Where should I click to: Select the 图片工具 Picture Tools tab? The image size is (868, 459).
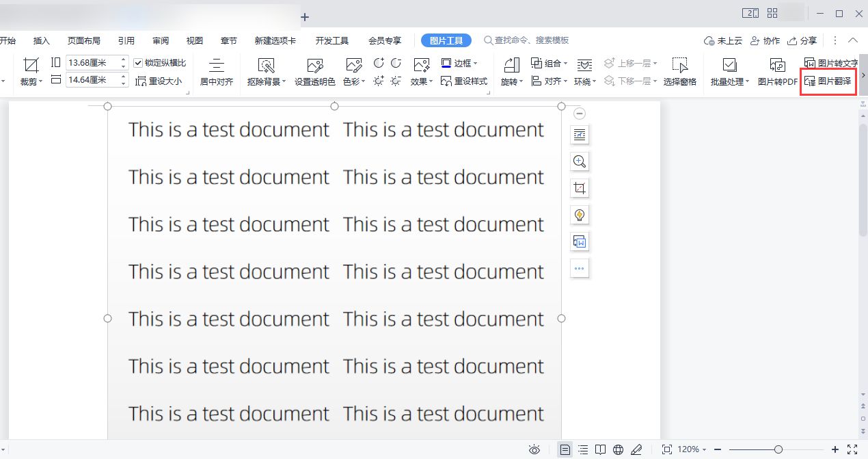[x=446, y=41]
